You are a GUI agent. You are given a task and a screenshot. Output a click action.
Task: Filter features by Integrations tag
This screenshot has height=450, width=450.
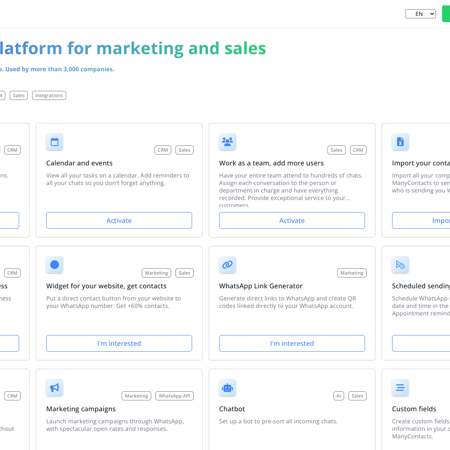[49, 95]
